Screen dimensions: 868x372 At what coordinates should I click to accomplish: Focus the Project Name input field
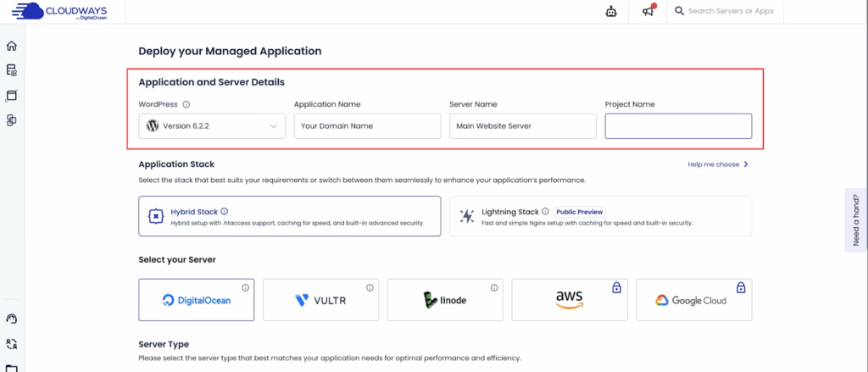tap(678, 125)
